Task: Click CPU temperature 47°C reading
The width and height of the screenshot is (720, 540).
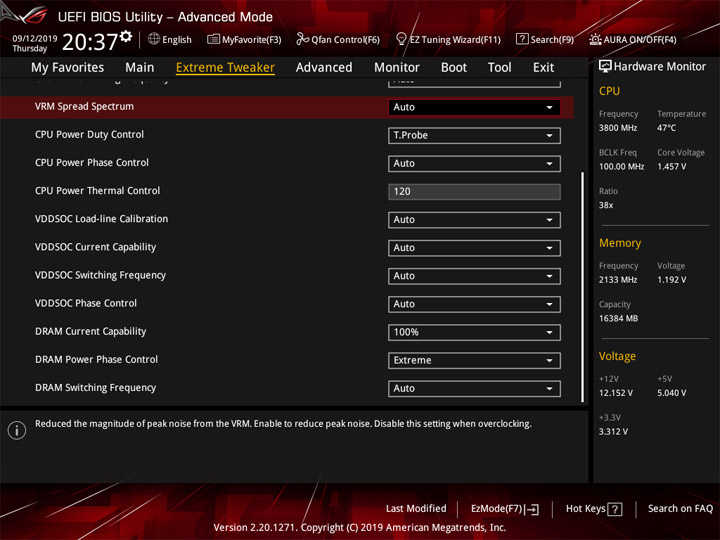Action: click(666, 128)
